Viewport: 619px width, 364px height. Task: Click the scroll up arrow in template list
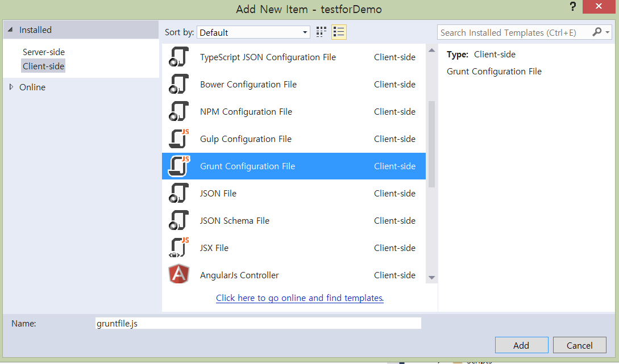pyautogui.click(x=431, y=50)
